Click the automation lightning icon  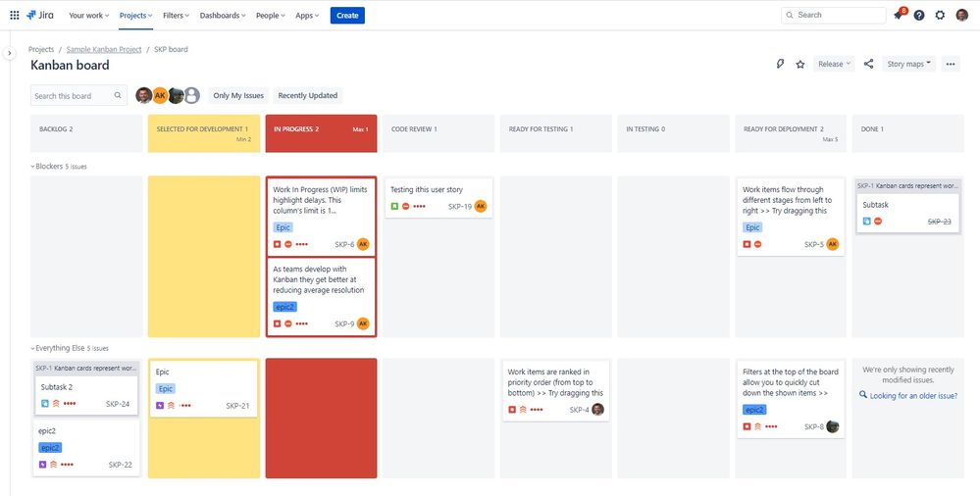coord(780,64)
